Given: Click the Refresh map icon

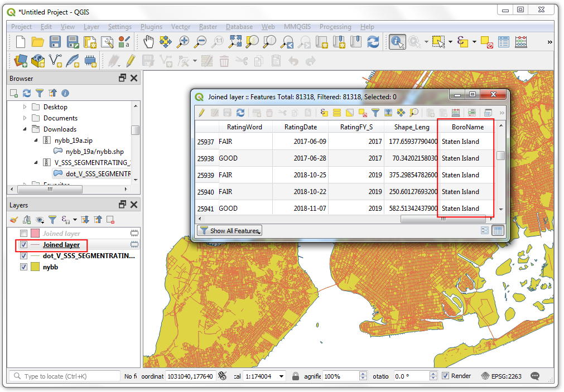Looking at the screenshot, I should 373,42.
